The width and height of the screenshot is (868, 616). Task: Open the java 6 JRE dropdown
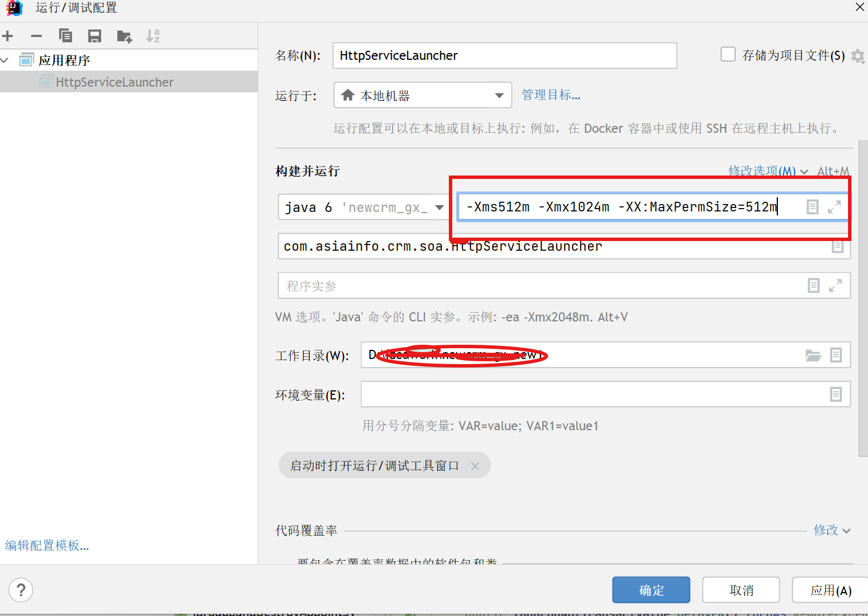coord(440,207)
